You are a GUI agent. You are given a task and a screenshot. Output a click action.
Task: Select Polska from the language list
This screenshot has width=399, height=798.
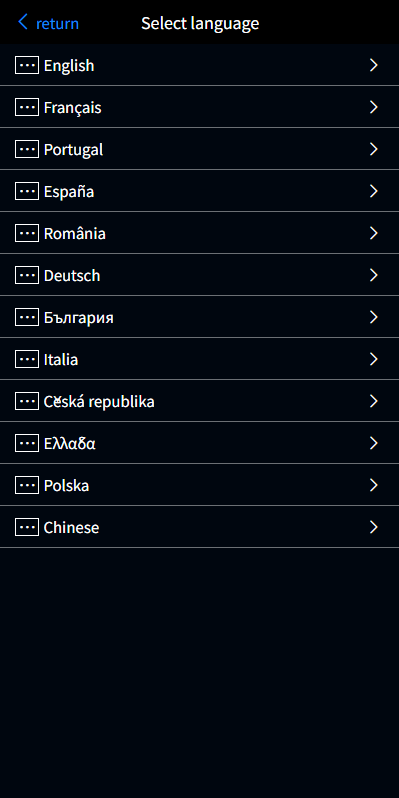point(200,485)
